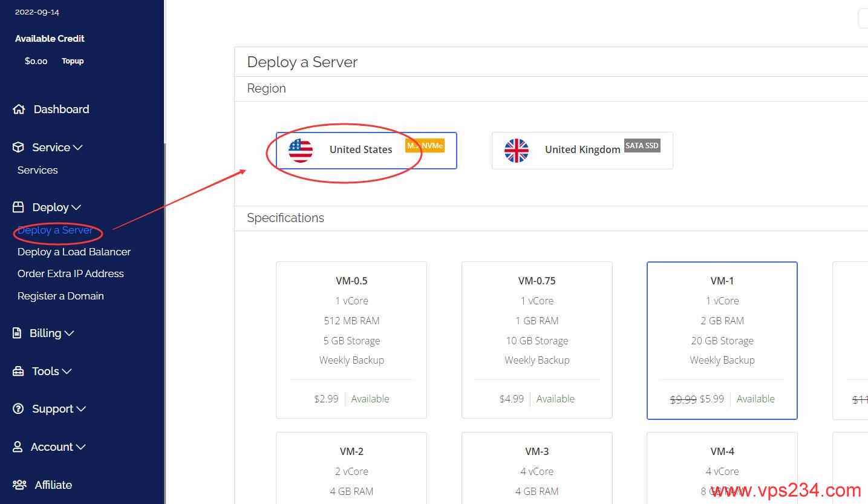Select the United Kingdom region option

(x=582, y=150)
